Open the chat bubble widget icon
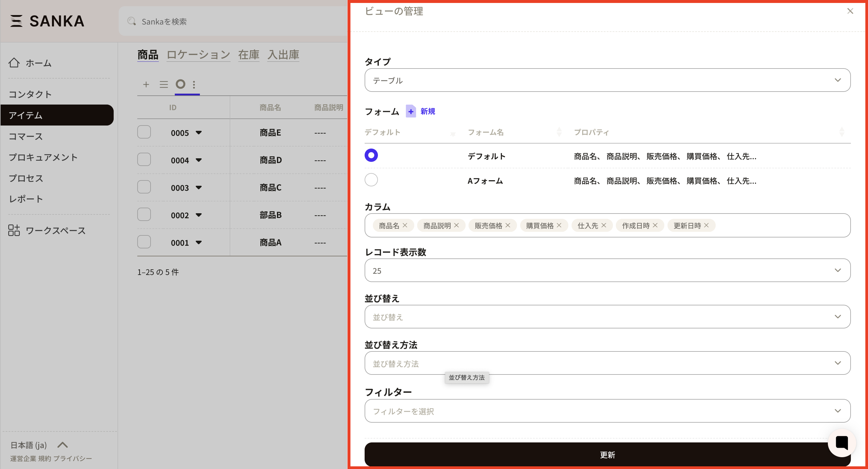868x469 pixels. coord(841,443)
